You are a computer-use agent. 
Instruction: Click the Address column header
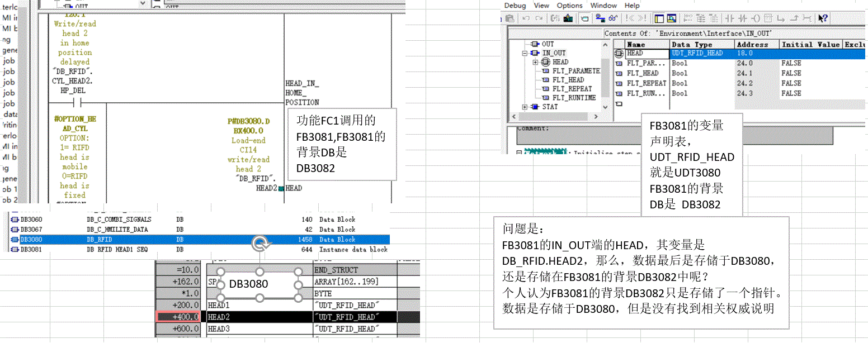757,45
